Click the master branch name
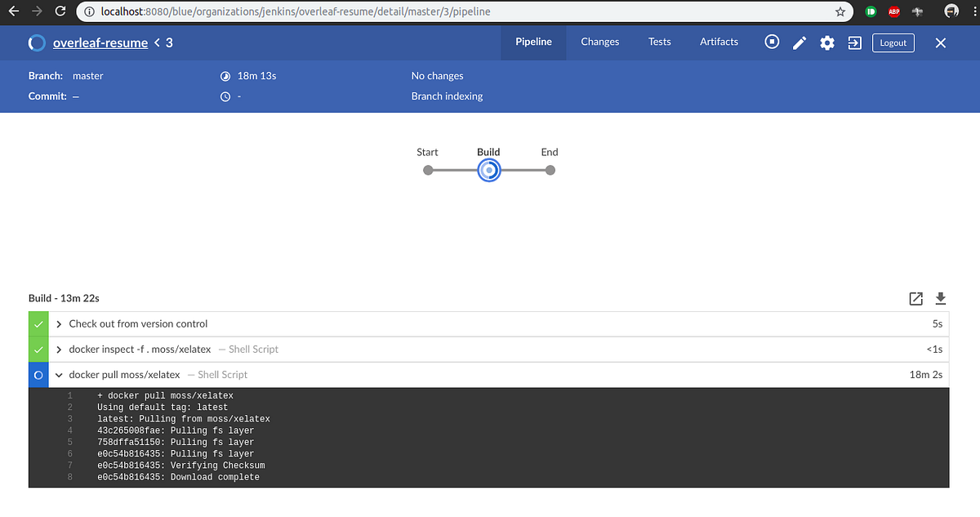 click(x=88, y=76)
